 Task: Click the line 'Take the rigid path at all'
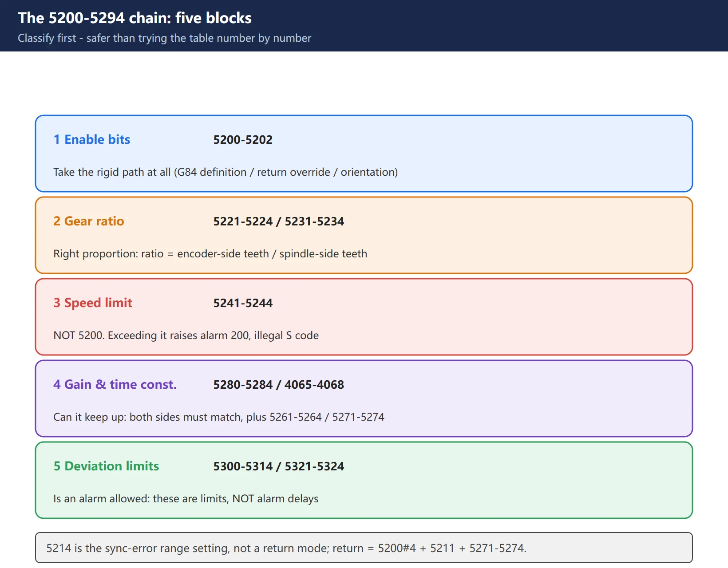[x=226, y=172]
